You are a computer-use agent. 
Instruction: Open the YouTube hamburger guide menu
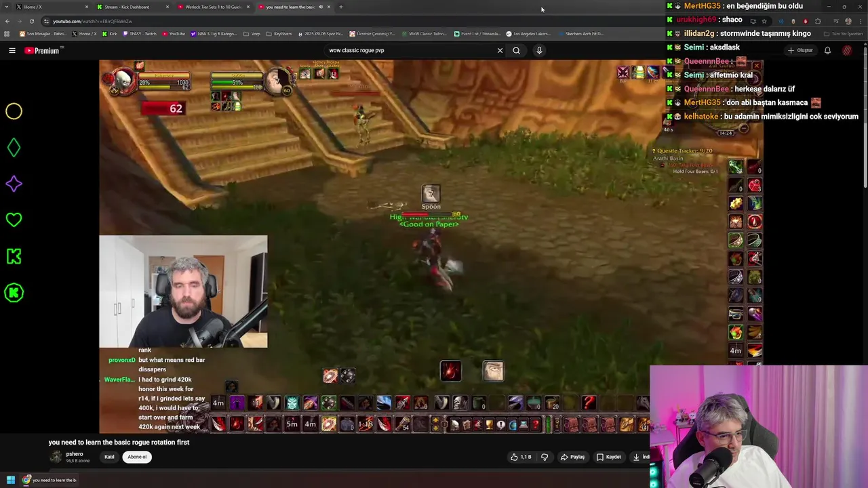click(12, 50)
